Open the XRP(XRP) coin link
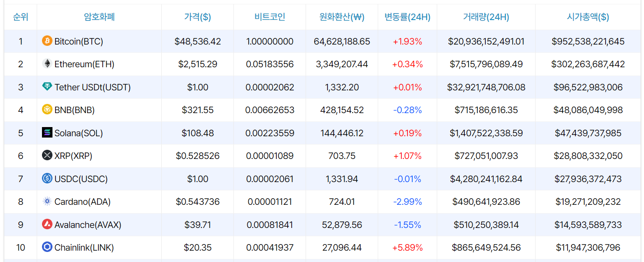Image resolution: width=644 pixels, height=262 pixels. pos(73,156)
